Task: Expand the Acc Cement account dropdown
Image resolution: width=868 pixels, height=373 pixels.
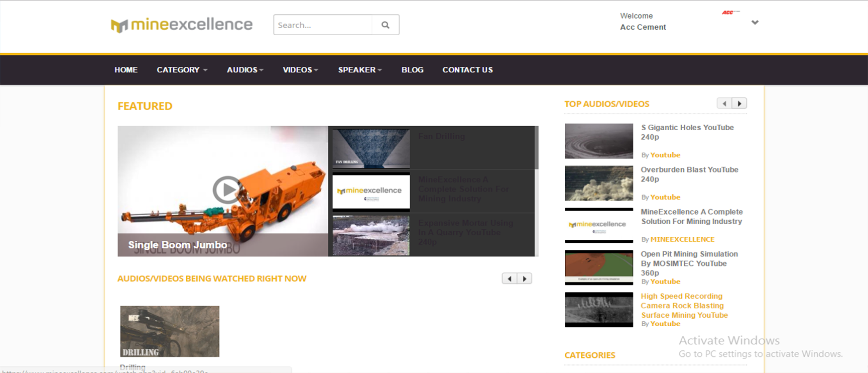Action: click(x=755, y=23)
